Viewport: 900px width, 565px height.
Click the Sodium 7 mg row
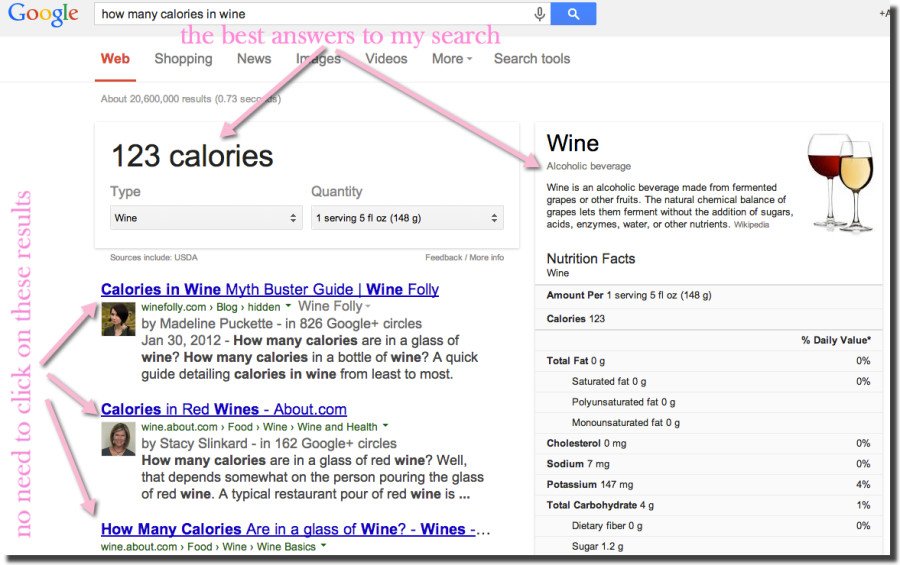pos(708,464)
